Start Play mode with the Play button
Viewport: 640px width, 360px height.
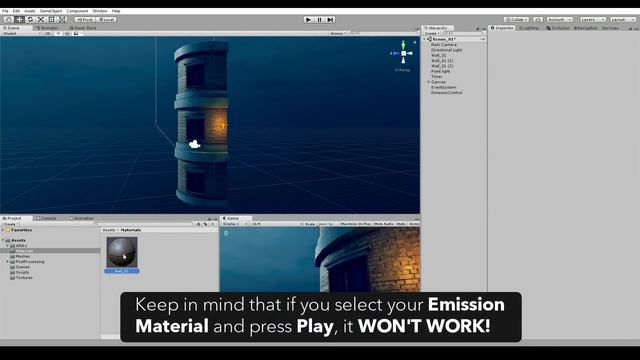coord(309,20)
